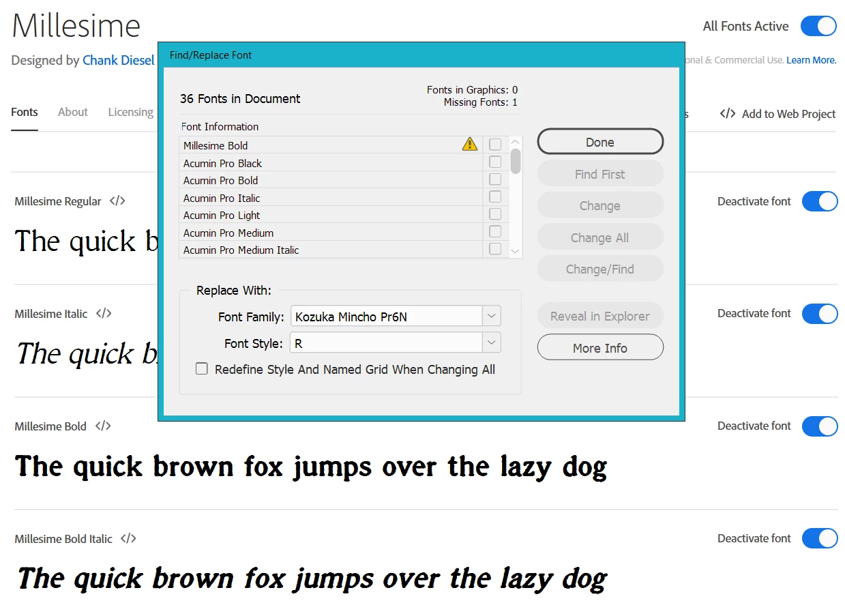Click embed code icon beside Millesime Italic
This screenshot has width=845, height=616.
104,314
